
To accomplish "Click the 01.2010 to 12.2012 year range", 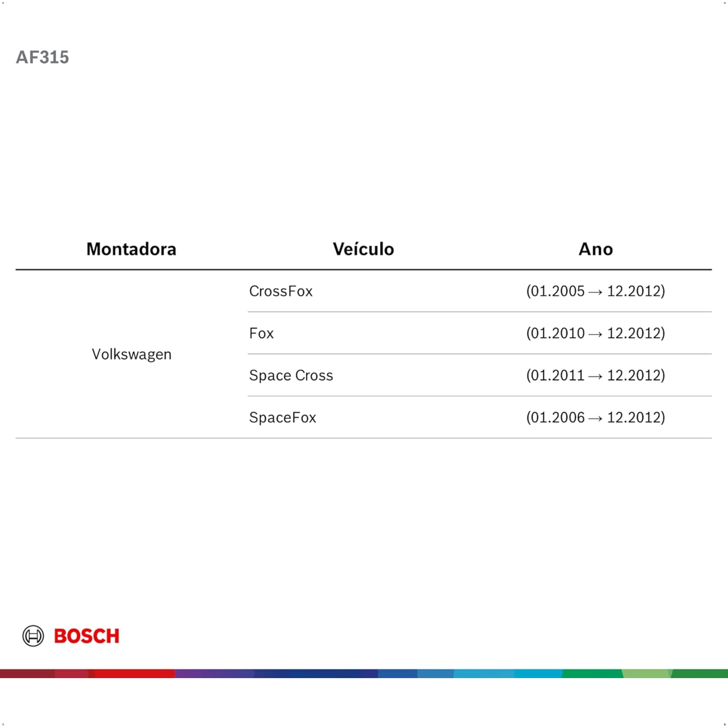I will 596,333.
